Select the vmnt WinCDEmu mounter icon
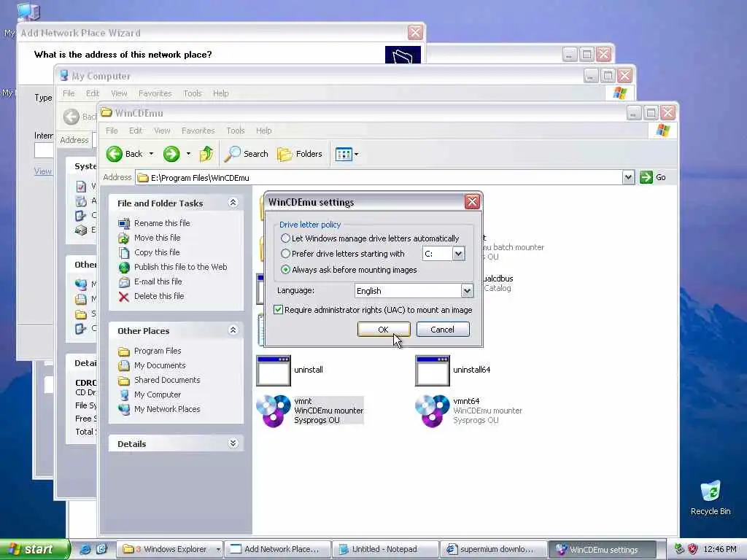Viewport: 747px width, 560px height. click(274, 411)
